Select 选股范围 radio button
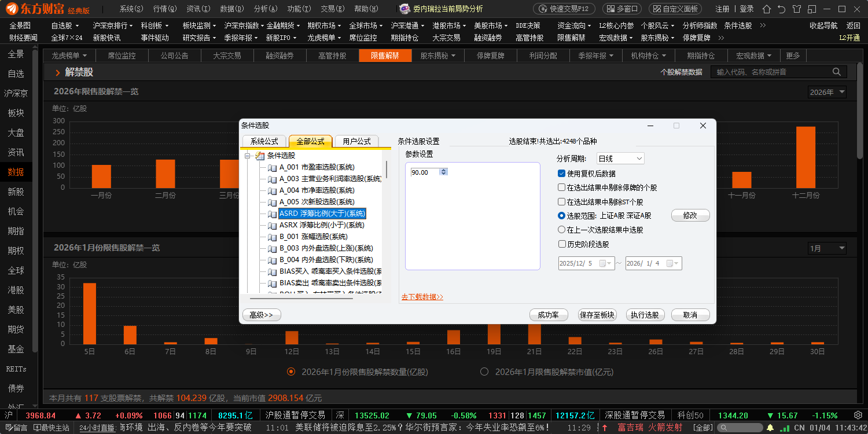Viewport: 868px width, 434px height. (561, 215)
